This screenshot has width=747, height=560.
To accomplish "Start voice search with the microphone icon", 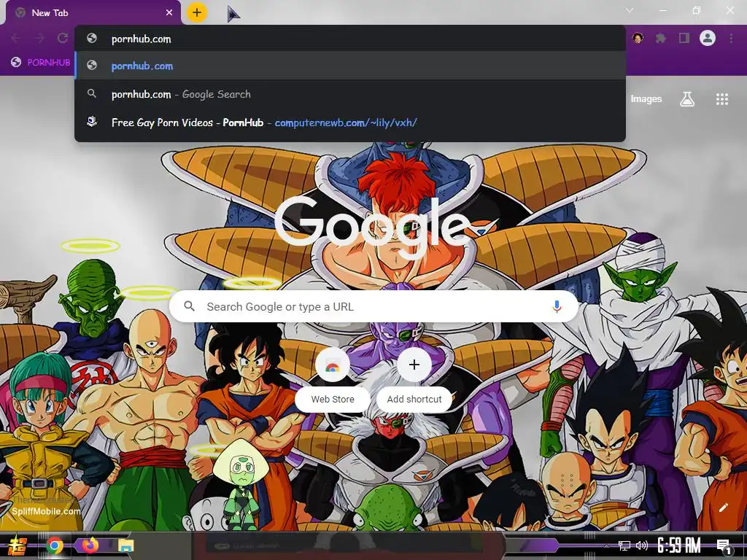I will [x=557, y=306].
